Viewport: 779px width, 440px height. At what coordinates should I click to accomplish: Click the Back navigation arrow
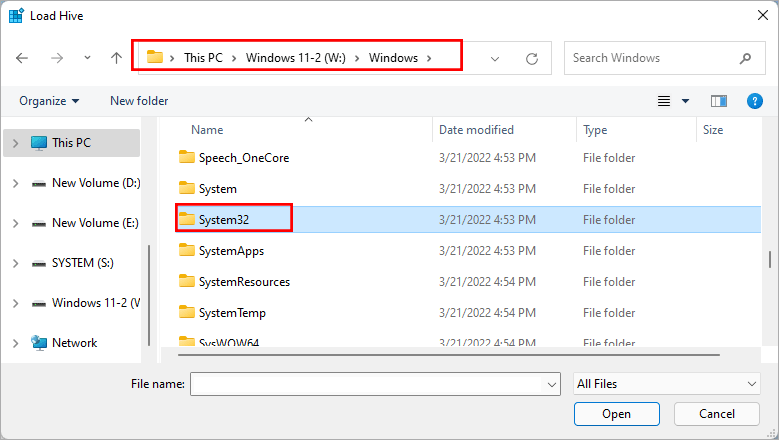22,58
